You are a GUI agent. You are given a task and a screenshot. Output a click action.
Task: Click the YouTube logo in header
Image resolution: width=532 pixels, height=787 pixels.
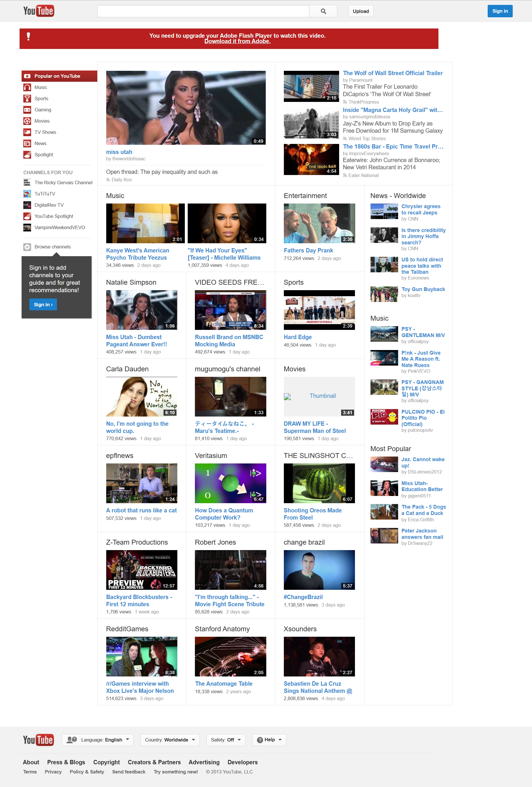(39, 11)
